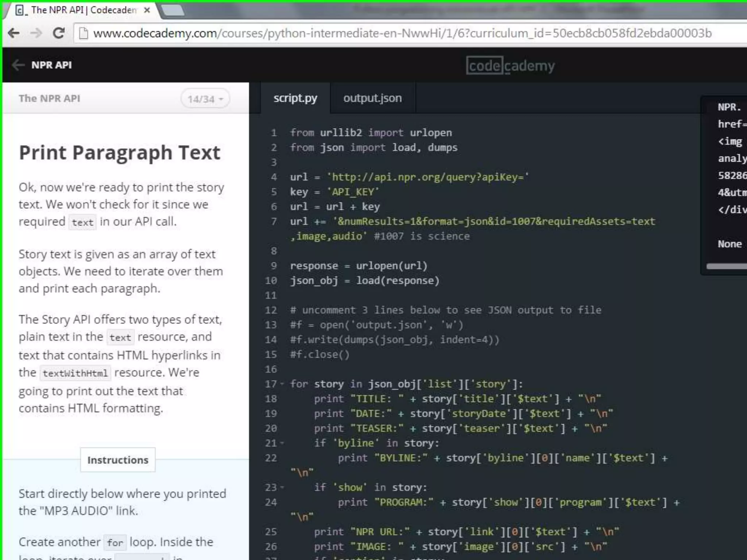Screen dimensions: 747x560
Task: Close the NPR API browser tab
Action: click(147, 10)
